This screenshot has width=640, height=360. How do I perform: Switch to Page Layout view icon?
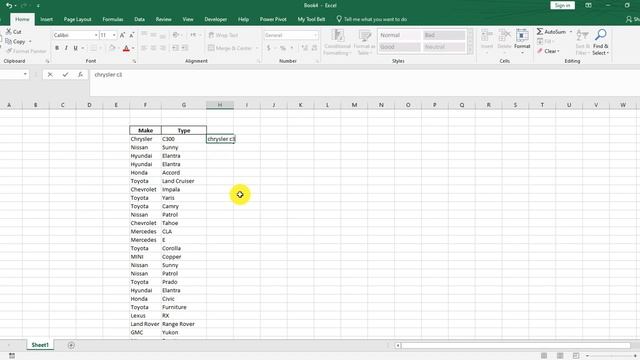click(560, 356)
